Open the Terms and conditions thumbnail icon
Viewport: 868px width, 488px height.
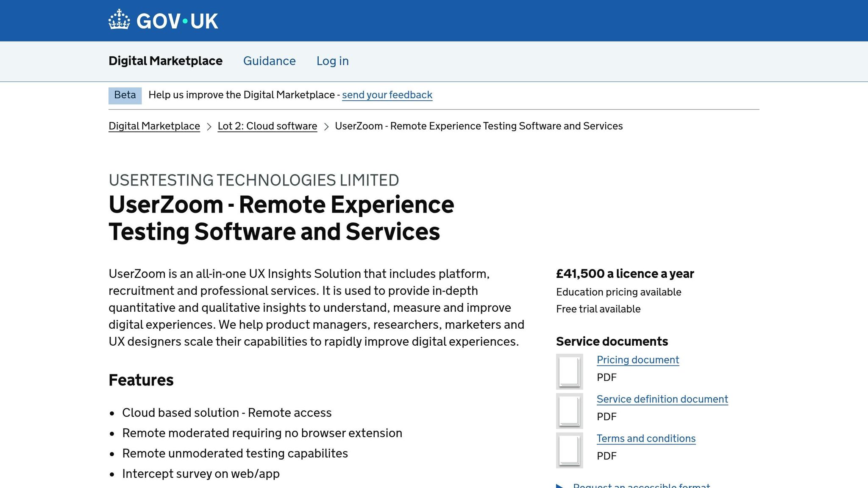569,450
